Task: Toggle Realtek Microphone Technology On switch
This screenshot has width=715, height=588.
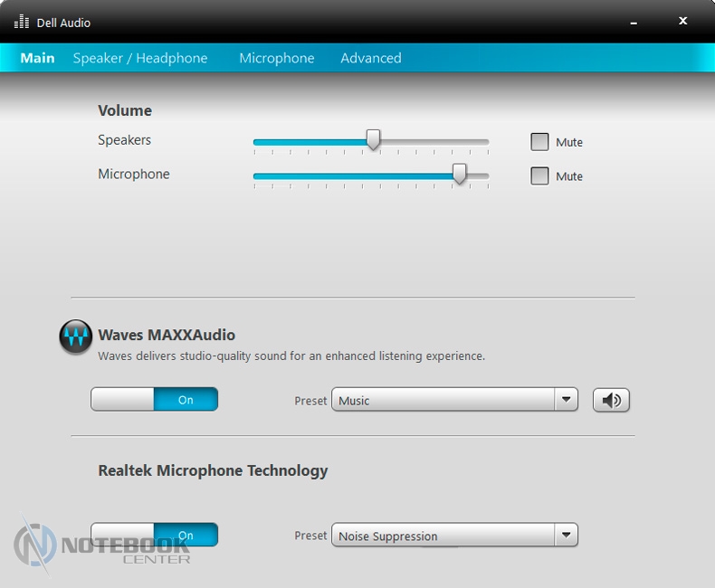Action: click(186, 535)
